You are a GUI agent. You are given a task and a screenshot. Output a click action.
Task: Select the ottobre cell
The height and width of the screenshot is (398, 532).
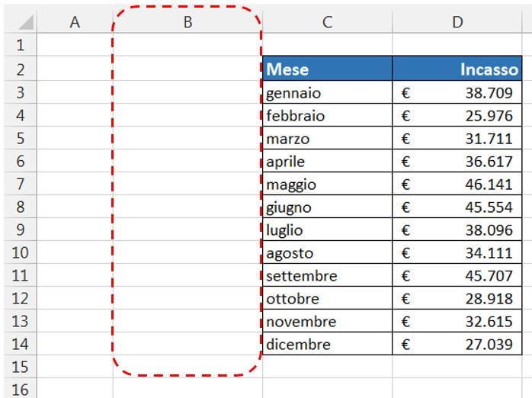click(328, 298)
